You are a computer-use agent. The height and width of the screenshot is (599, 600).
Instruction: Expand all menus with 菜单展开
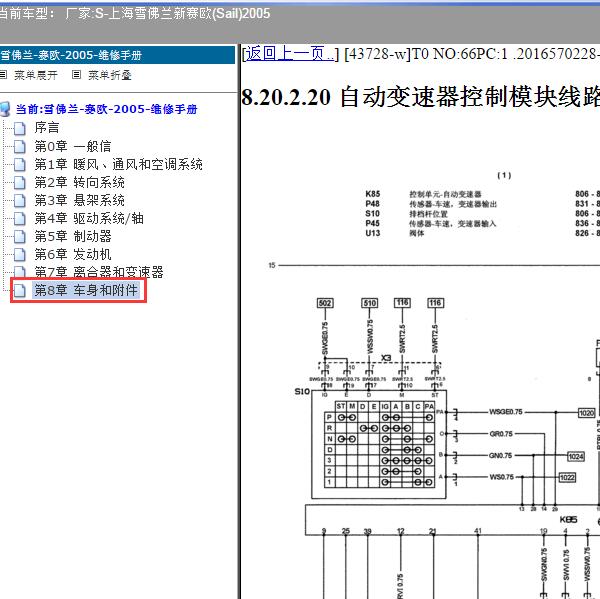36,75
